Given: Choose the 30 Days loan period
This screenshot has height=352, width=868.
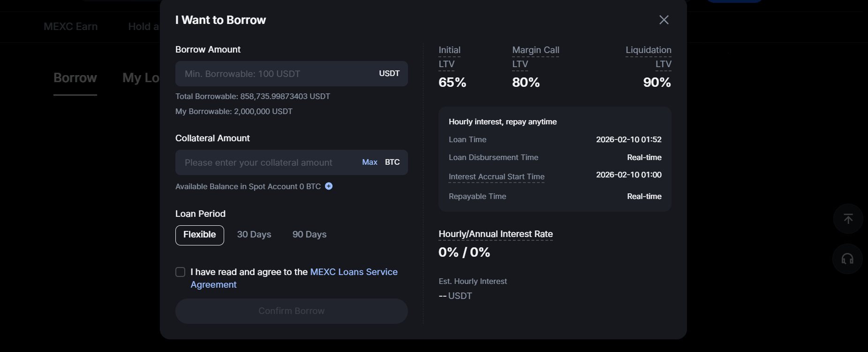Looking at the screenshot, I should coord(254,235).
